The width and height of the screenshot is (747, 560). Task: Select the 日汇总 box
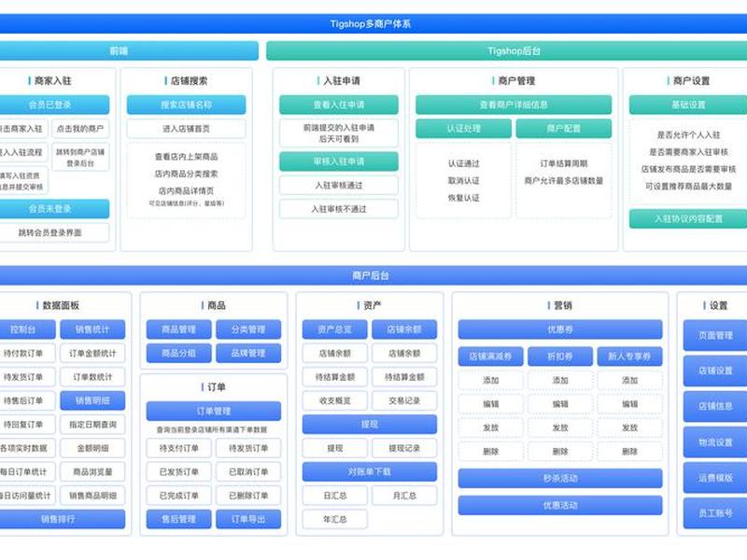[x=335, y=496]
